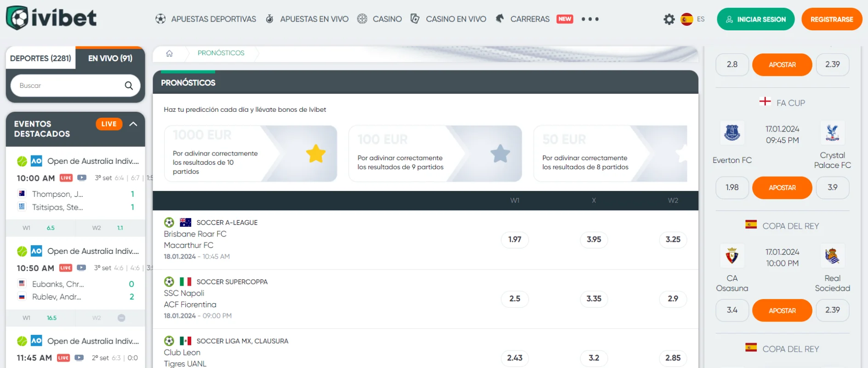Switch to the En Vivo (91) tab
The image size is (868, 368).
click(x=110, y=58)
